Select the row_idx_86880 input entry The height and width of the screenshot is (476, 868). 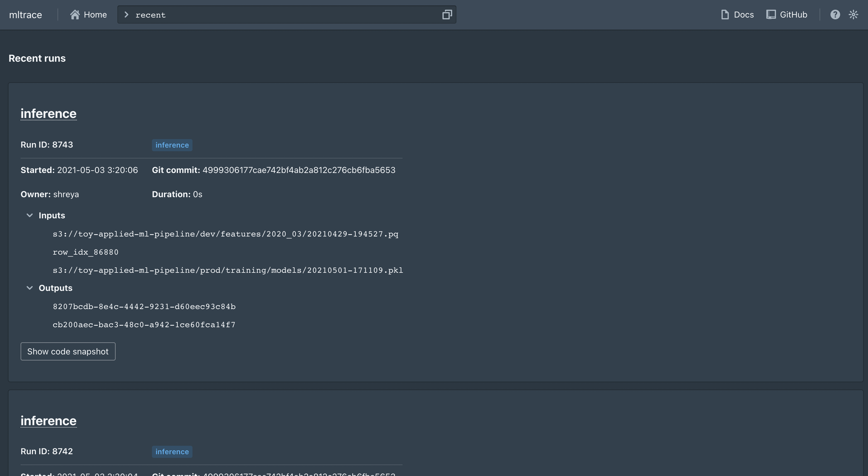86,252
